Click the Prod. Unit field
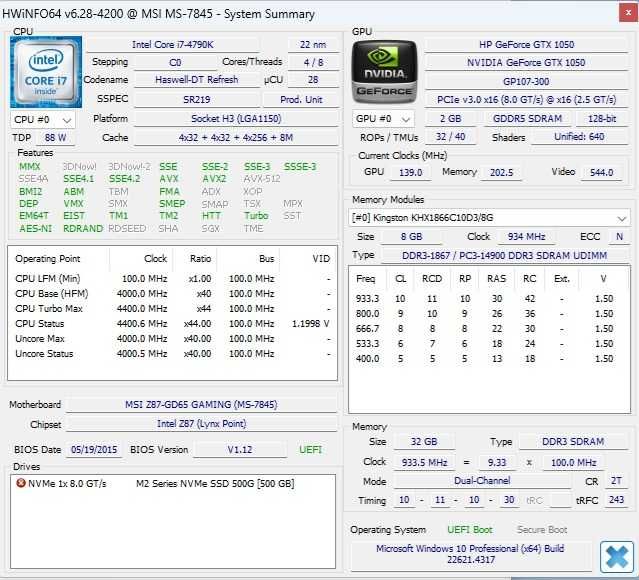 click(301, 99)
